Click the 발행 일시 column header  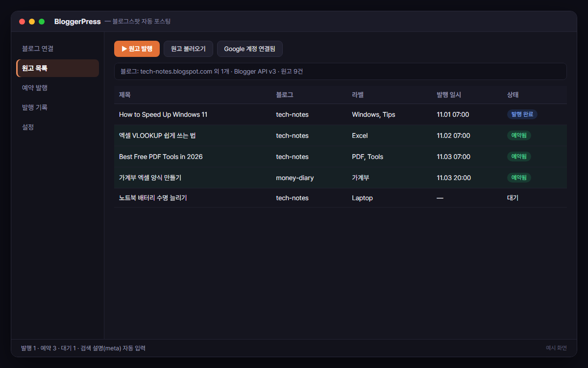tap(449, 95)
